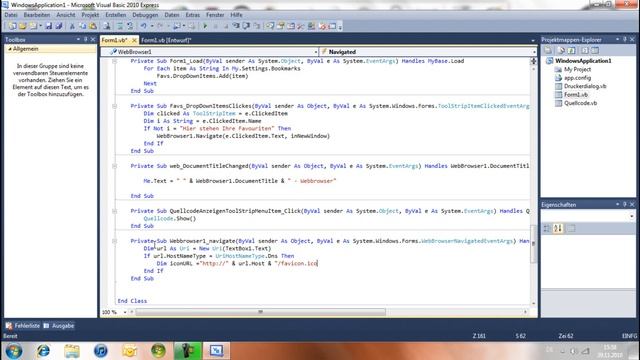Click the Undo toolbar icon
This screenshot has height=360, width=640.
coord(143,26)
